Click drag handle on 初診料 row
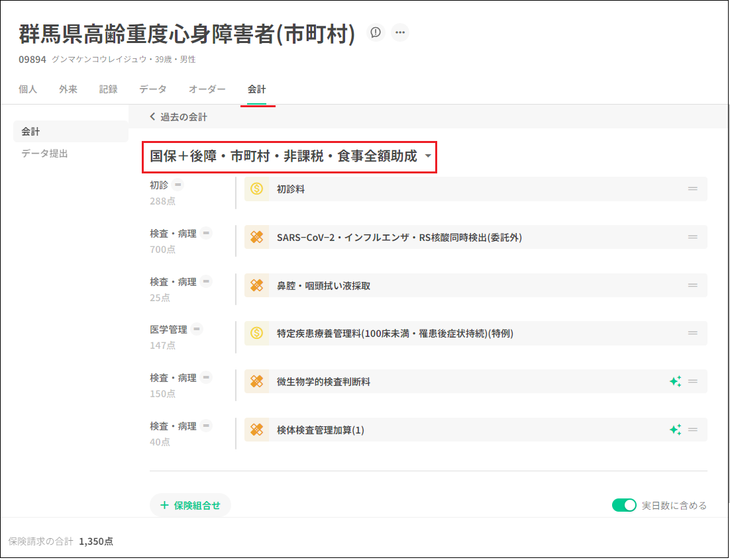The width and height of the screenshot is (730, 560). tap(693, 189)
